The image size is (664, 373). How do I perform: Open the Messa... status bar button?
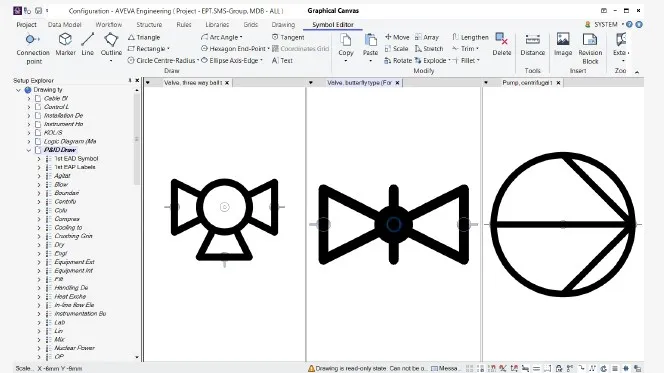click(444, 368)
